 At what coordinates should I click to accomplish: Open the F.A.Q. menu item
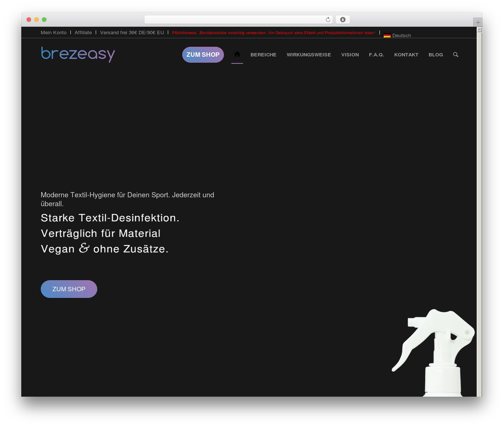[376, 55]
